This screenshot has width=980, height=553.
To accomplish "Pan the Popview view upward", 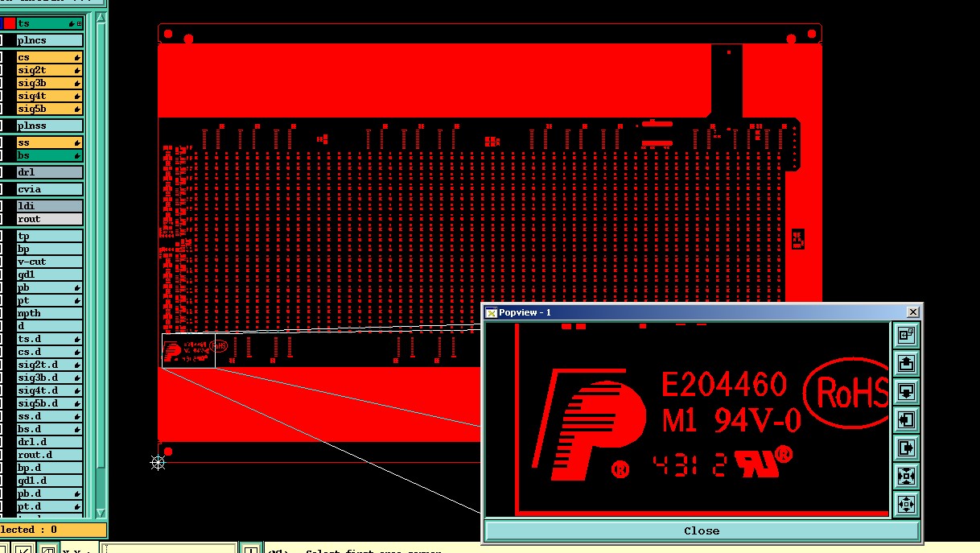I will [x=906, y=364].
